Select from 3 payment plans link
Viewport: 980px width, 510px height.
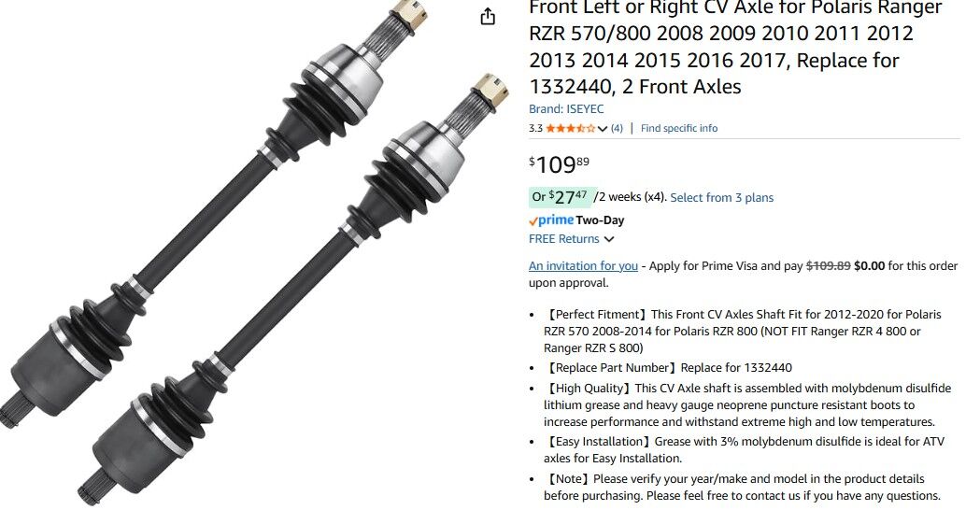coord(722,197)
